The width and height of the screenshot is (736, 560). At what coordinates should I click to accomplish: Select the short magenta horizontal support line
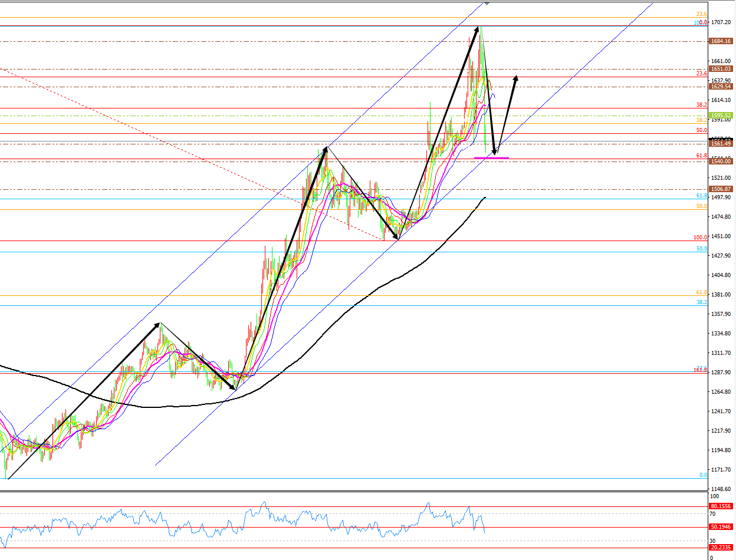[491, 158]
